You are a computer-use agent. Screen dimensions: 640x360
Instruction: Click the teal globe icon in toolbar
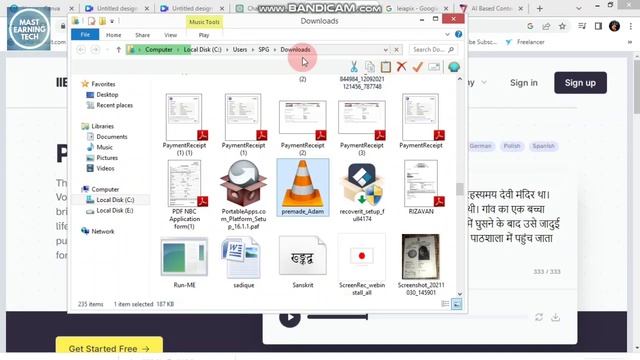pyautogui.click(x=454, y=67)
